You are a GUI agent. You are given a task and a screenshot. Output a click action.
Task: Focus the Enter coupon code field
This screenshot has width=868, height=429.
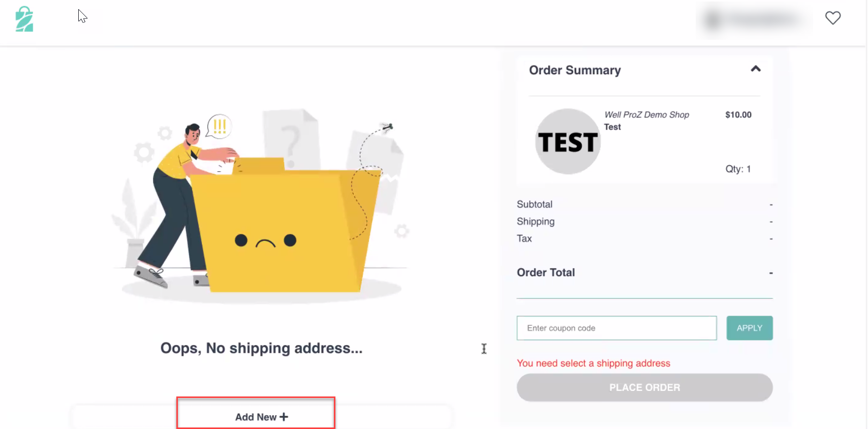(x=616, y=328)
